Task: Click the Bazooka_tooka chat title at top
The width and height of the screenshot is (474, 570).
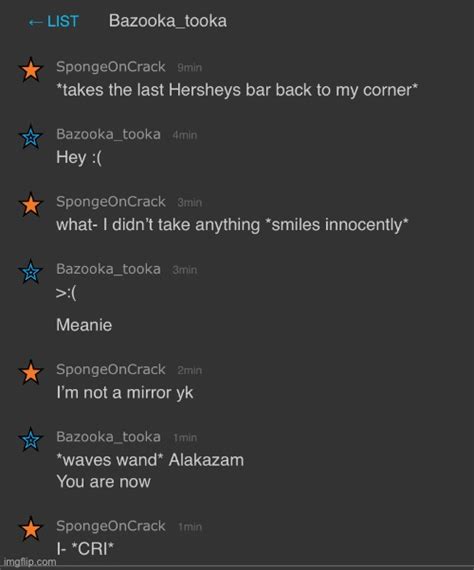Action: pos(168,21)
